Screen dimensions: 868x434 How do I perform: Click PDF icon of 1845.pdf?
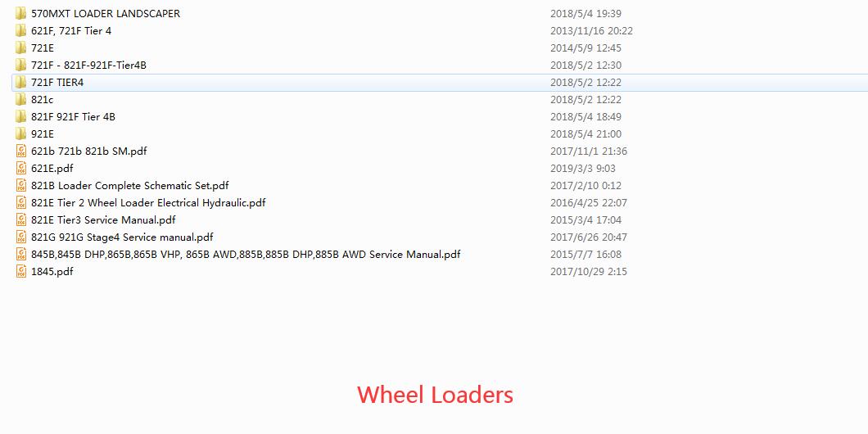[x=21, y=271]
